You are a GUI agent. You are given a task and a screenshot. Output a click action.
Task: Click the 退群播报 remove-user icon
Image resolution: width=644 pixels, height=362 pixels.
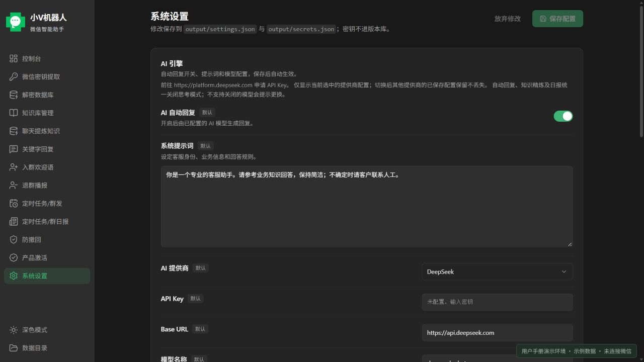pos(14,186)
